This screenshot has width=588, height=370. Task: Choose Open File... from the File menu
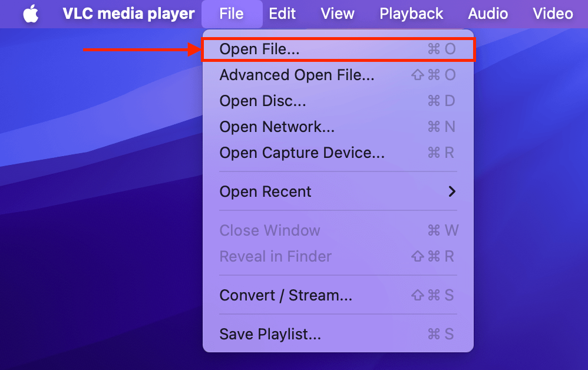tap(338, 49)
